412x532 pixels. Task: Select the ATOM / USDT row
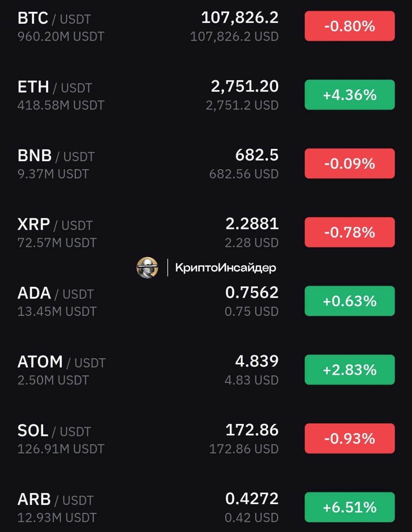coord(206,369)
